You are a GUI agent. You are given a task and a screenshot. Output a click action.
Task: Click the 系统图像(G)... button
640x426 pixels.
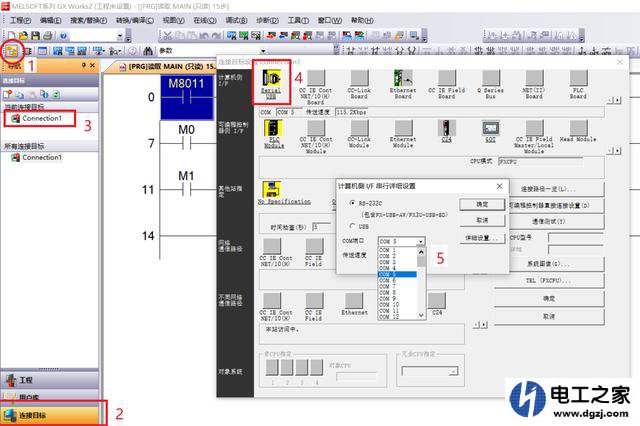(549, 264)
